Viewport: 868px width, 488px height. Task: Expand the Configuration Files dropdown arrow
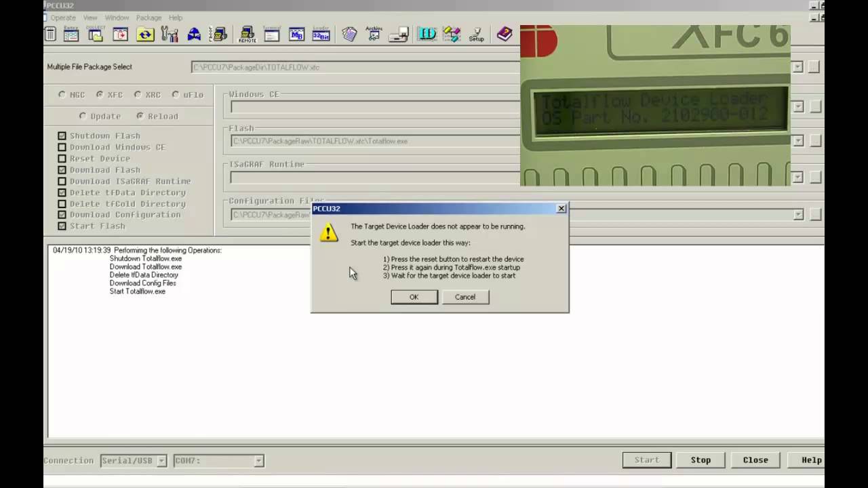pos(798,215)
